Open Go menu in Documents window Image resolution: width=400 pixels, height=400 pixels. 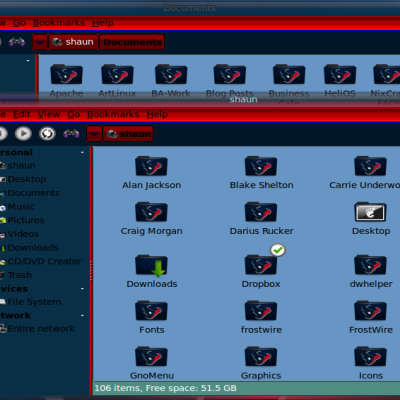coord(19,23)
